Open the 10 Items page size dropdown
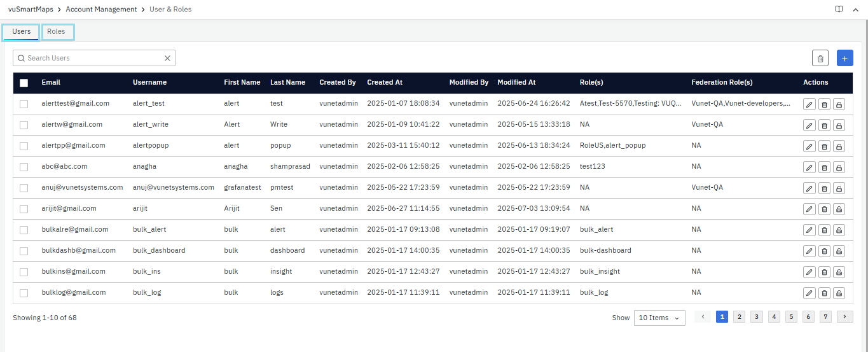Screen dimensions: 868x352 click(659, 318)
